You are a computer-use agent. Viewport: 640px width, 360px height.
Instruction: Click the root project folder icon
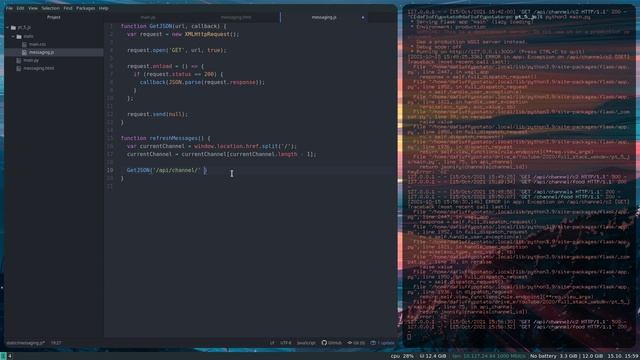(13, 28)
